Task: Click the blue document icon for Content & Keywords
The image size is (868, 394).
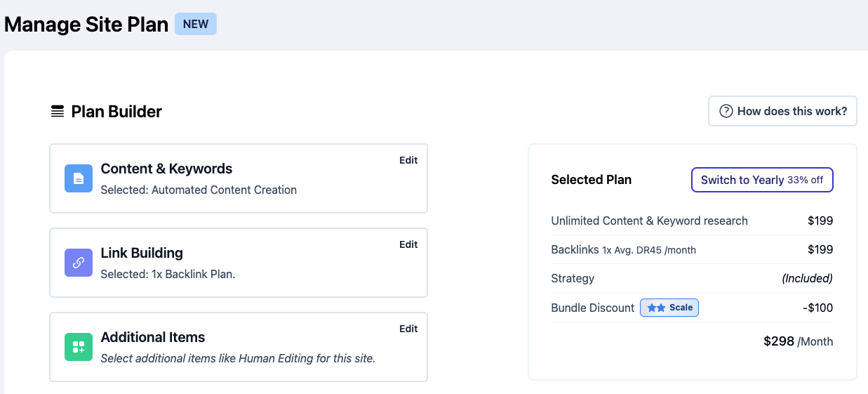Action: pyautogui.click(x=79, y=178)
